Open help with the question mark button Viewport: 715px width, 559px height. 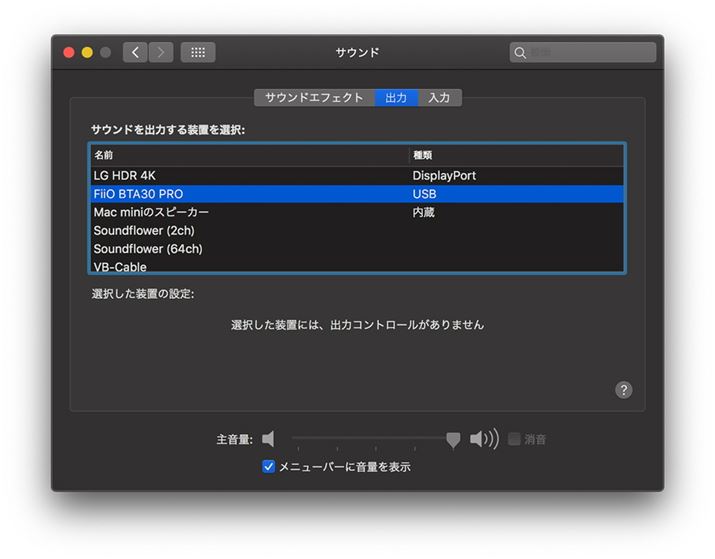(623, 390)
